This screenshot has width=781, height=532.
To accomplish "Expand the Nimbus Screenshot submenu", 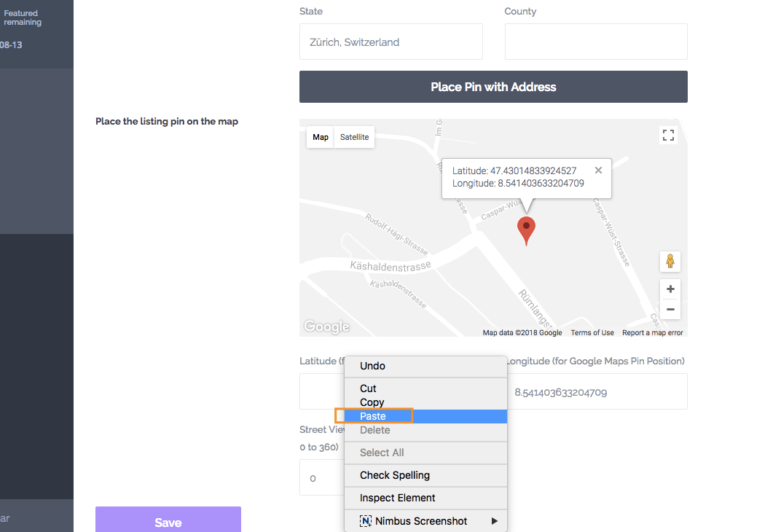I will (495, 520).
